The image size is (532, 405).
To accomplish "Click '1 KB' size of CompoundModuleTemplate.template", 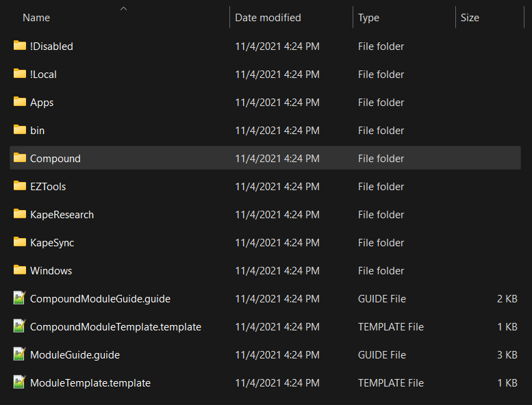I will (x=507, y=327).
